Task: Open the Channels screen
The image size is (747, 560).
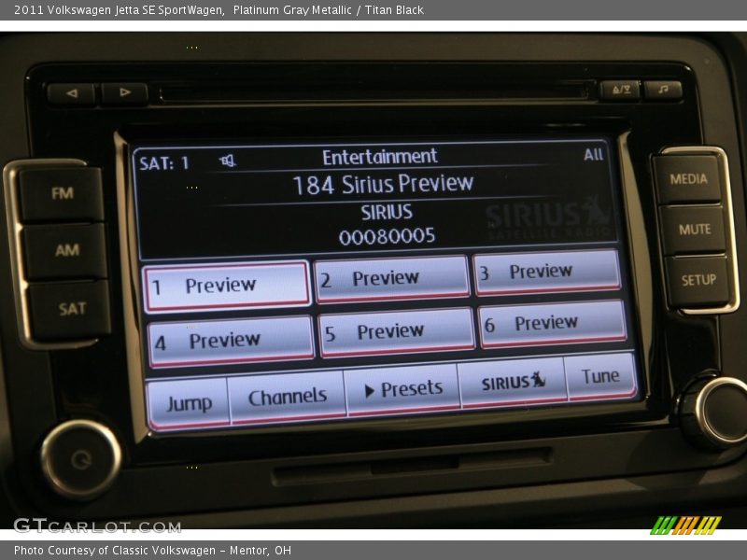Action: [287, 395]
